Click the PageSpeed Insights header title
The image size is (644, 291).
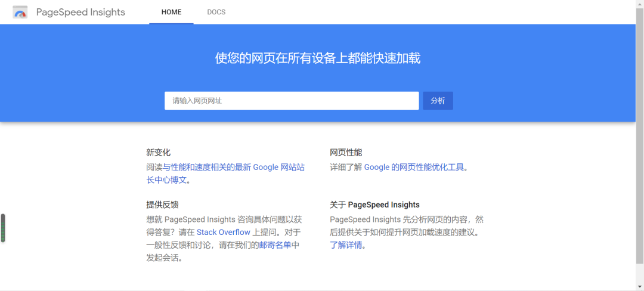pyautogui.click(x=80, y=13)
